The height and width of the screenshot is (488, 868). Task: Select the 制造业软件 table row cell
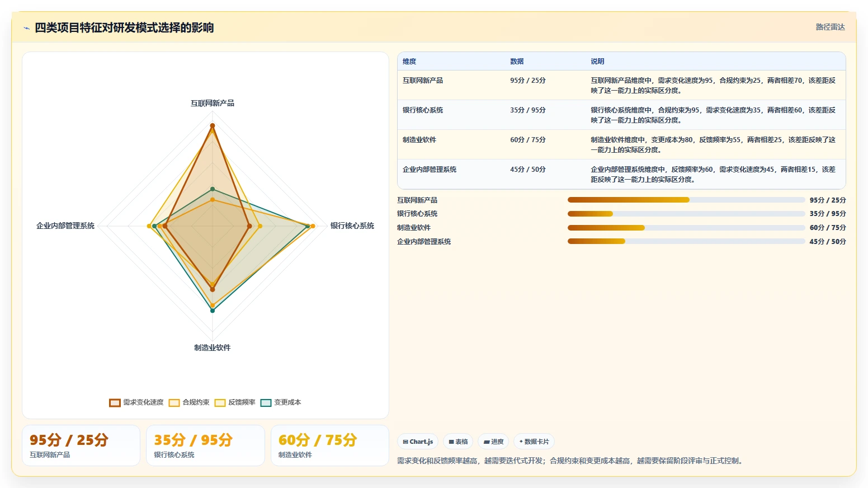(x=419, y=140)
